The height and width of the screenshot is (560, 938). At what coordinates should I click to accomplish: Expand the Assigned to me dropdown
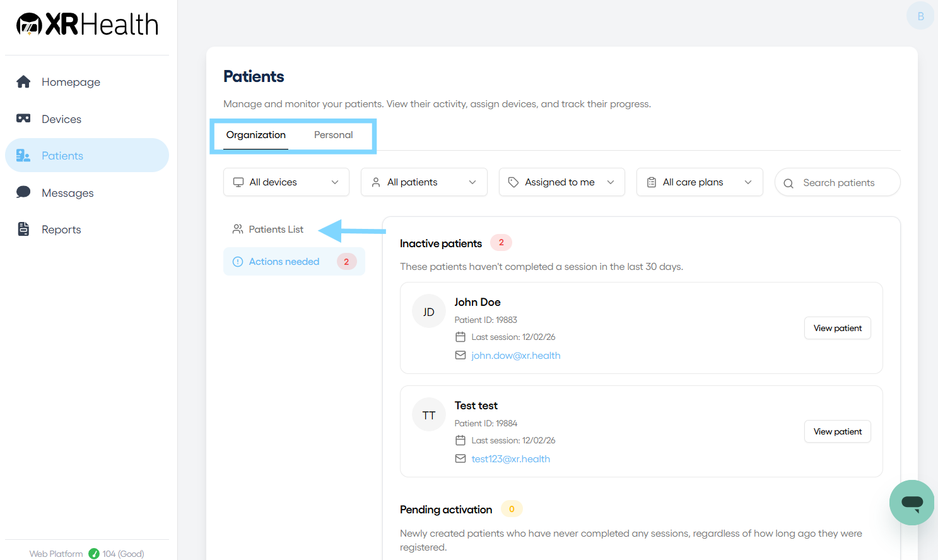[x=562, y=182]
